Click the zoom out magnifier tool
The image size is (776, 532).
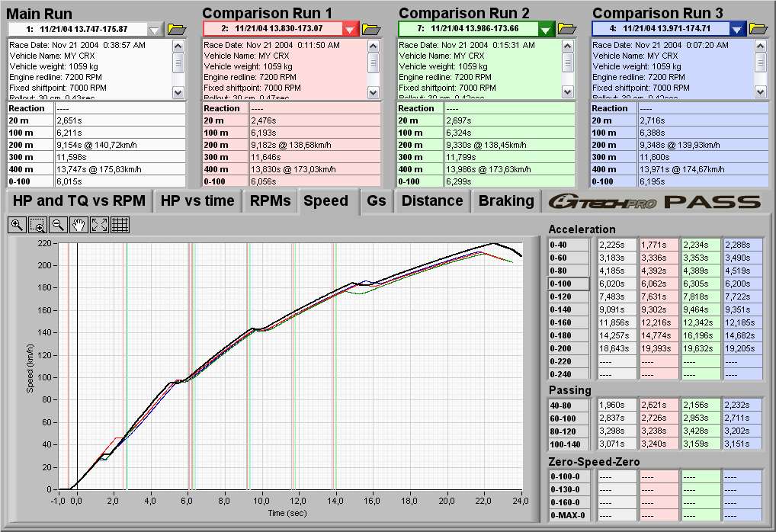[x=58, y=225]
